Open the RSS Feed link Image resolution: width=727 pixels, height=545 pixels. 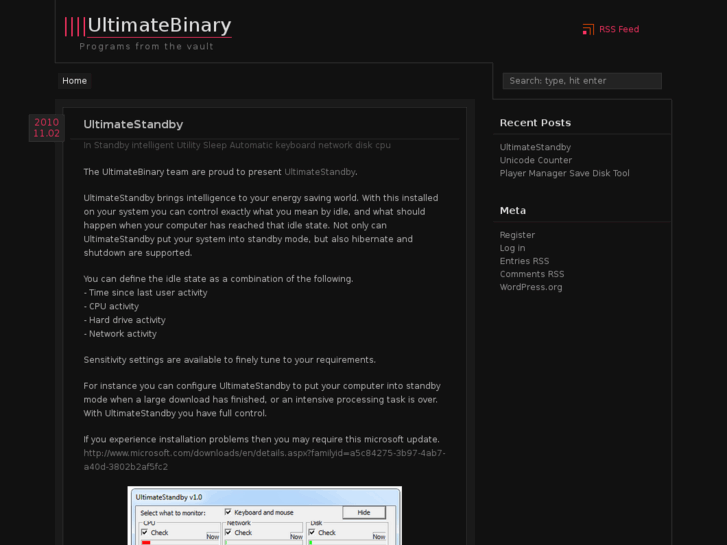click(619, 30)
